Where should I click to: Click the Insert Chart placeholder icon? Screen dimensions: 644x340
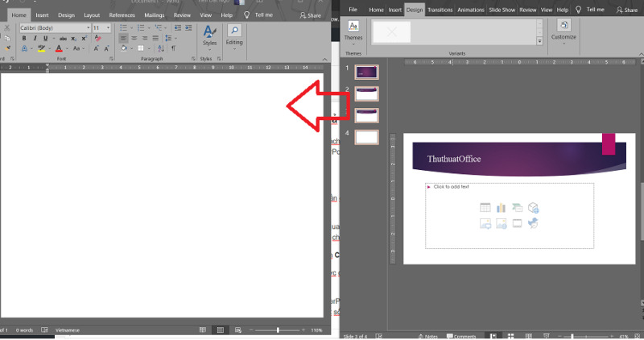[x=501, y=208]
